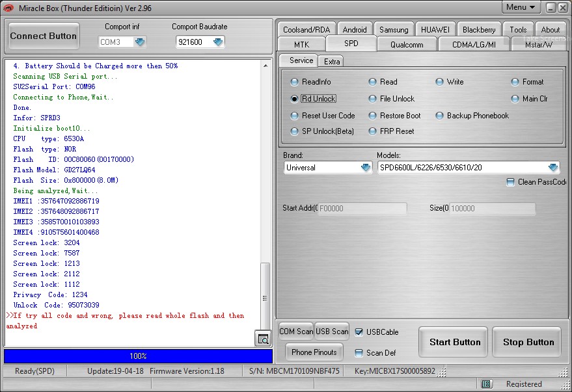Switch to the MTK tab

(301, 44)
